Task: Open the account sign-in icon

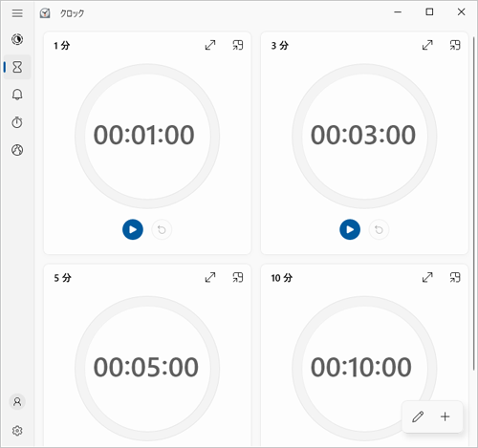Action: [17, 402]
